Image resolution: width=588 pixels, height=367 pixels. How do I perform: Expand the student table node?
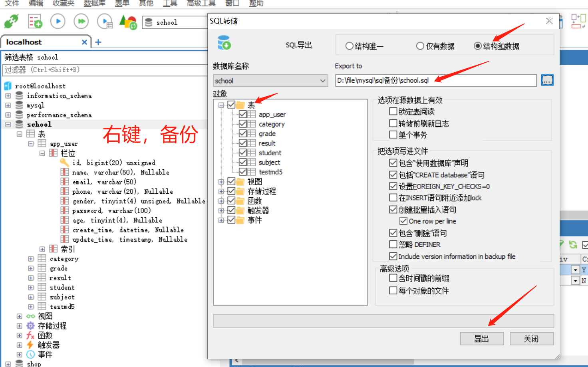click(x=31, y=287)
